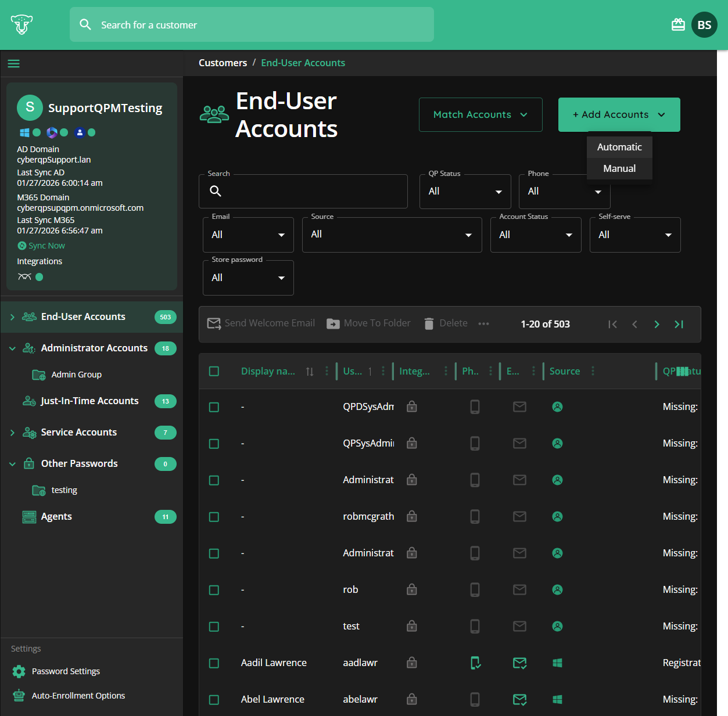Click phone icon in aadlawr row
This screenshot has height=716, width=728.
(475, 663)
